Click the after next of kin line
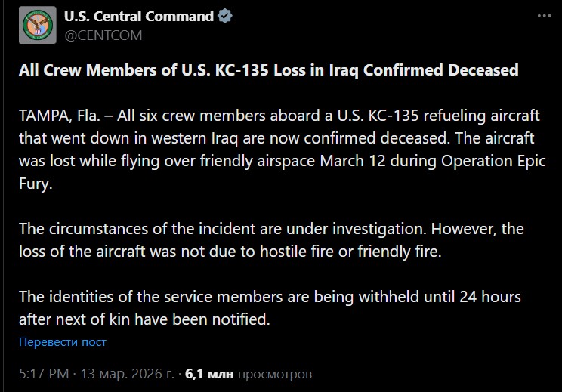 144,319
